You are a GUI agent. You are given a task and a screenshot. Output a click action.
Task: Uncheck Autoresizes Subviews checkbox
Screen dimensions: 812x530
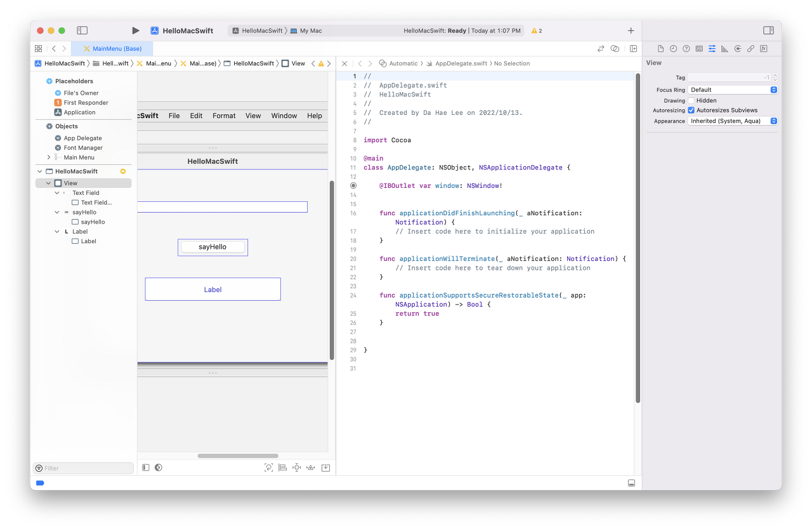(x=691, y=110)
